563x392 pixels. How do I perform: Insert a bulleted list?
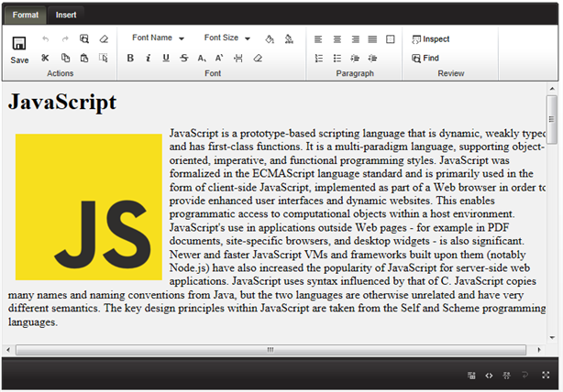point(337,58)
